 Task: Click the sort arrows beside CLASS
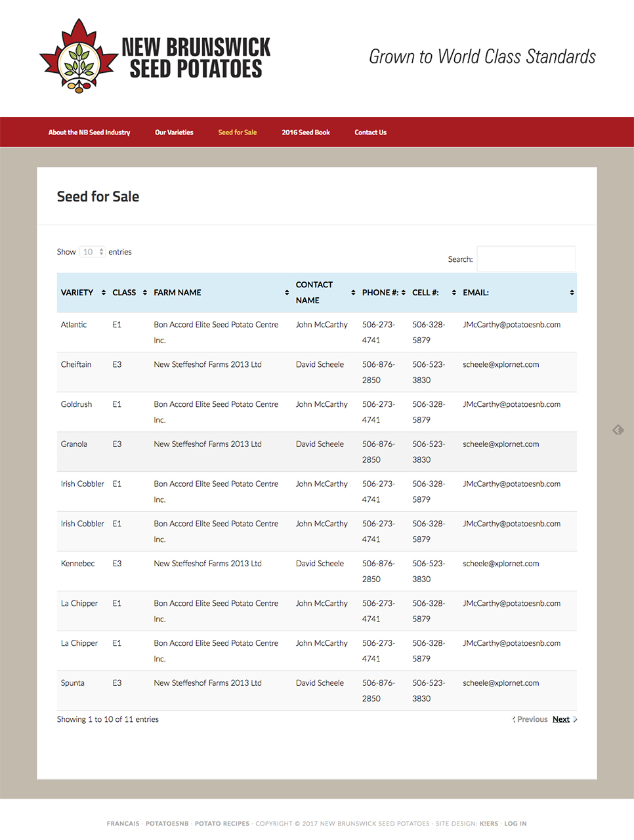click(x=145, y=293)
